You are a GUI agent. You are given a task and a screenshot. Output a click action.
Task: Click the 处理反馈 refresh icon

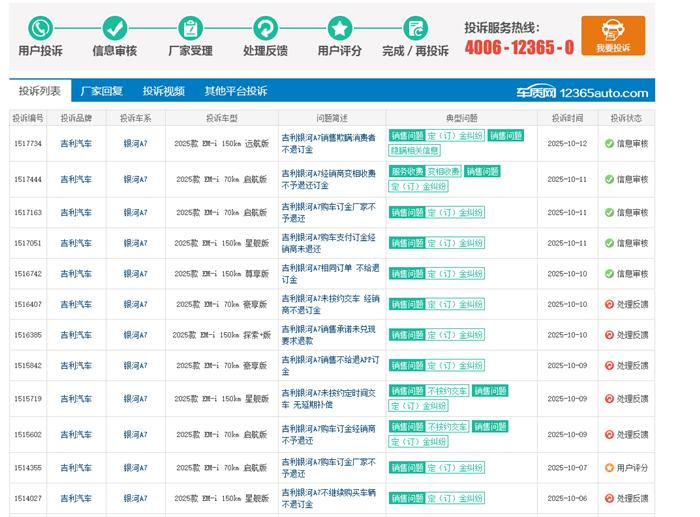[265, 27]
